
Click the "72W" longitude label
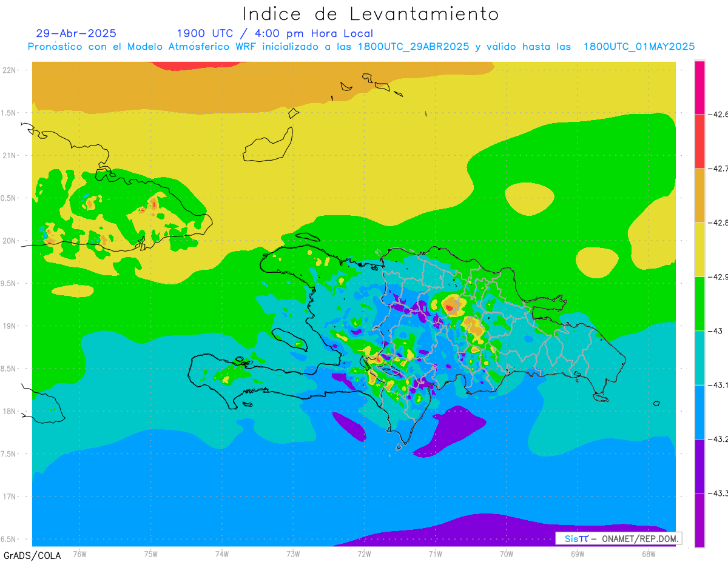(x=364, y=553)
